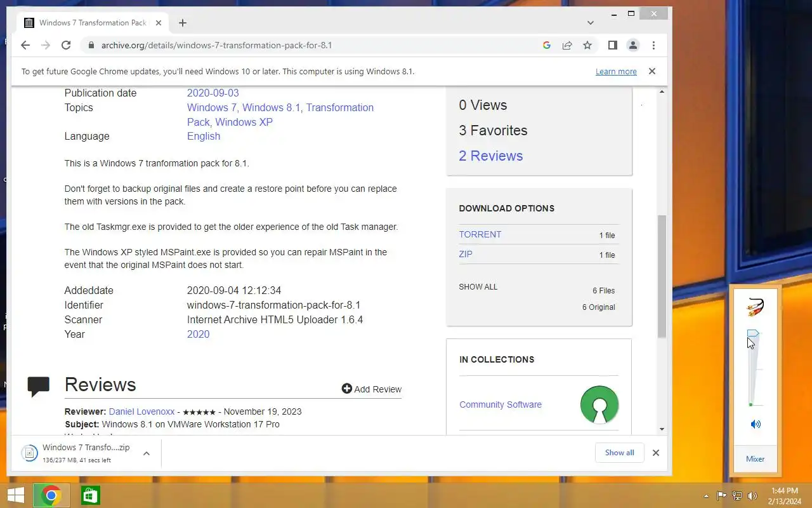
Task: Toggle the Chrome side panel
Action: point(613,45)
